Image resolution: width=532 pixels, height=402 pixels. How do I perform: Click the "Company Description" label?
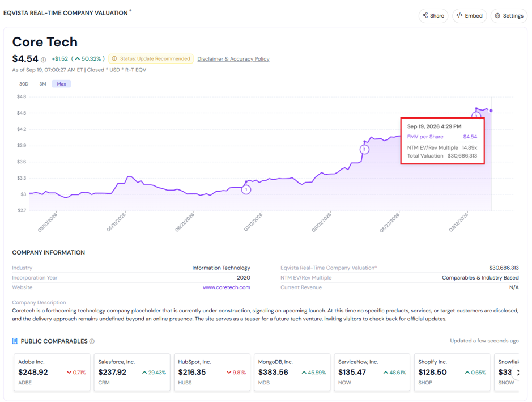(39, 302)
